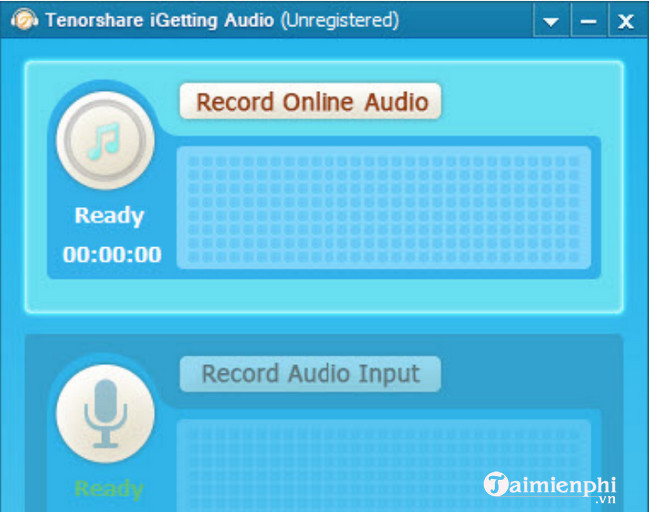The width and height of the screenshot is (650, 512).
Task: Minimize the iGetting Audio window
Action: tap(588, 21)
